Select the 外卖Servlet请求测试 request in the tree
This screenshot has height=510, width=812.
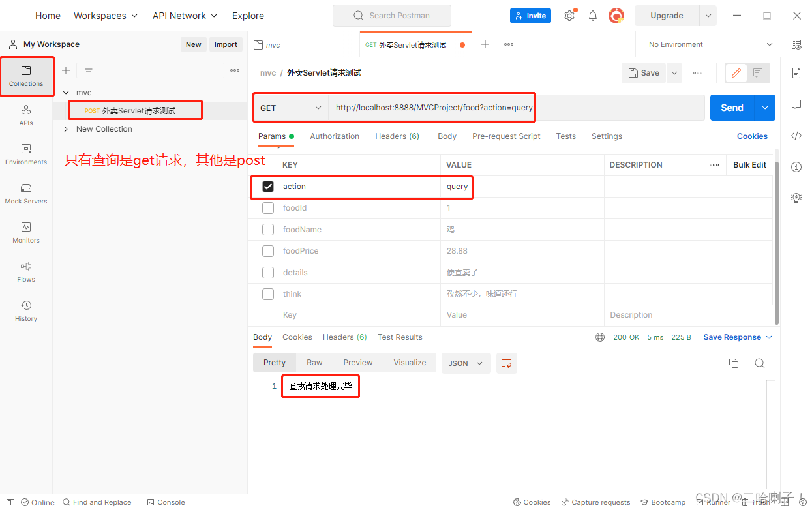[x=139, y=111]
